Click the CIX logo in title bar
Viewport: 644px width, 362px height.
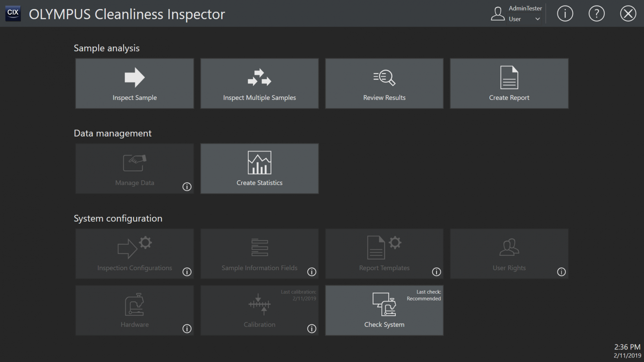[13, 13]
